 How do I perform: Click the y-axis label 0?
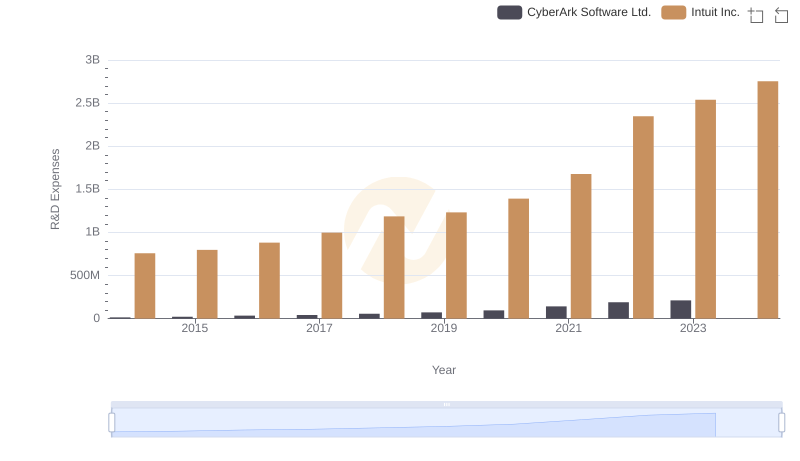(x=96, y=318)
